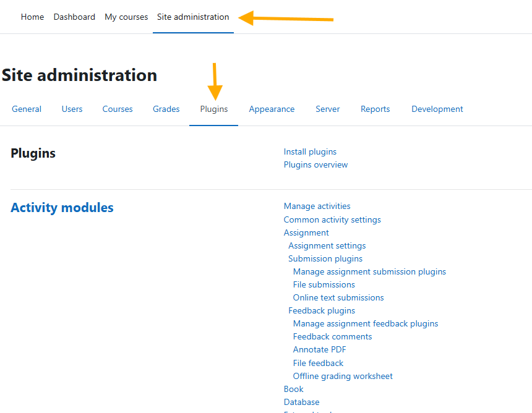Screen dimensions: 532x413
Task: View the Plugins overview
Action: pyautogui.click(x=315, y=164)
